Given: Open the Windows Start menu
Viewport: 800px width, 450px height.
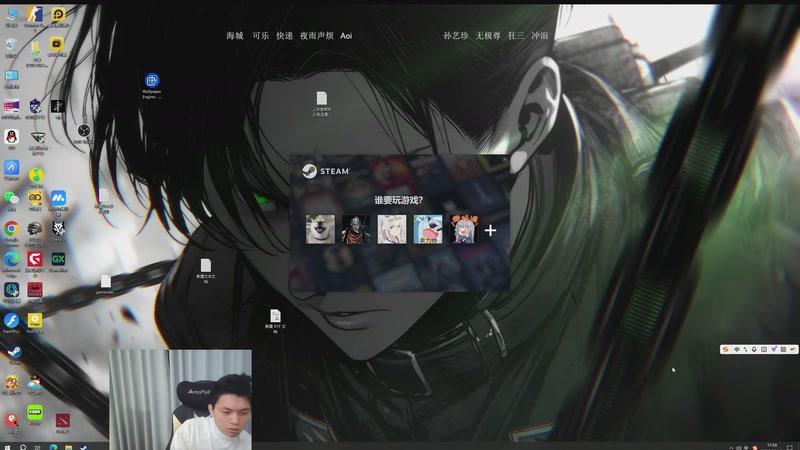Looking at the screenshot, I should coord(7,447).
